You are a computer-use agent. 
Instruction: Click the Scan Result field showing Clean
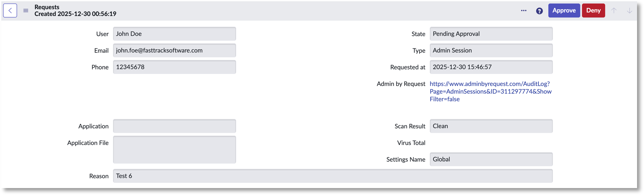491,126
